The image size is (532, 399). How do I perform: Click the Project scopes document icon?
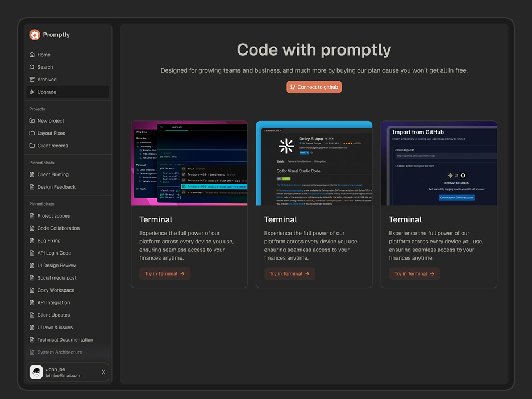pyautogui.click(x=32, y=216)
